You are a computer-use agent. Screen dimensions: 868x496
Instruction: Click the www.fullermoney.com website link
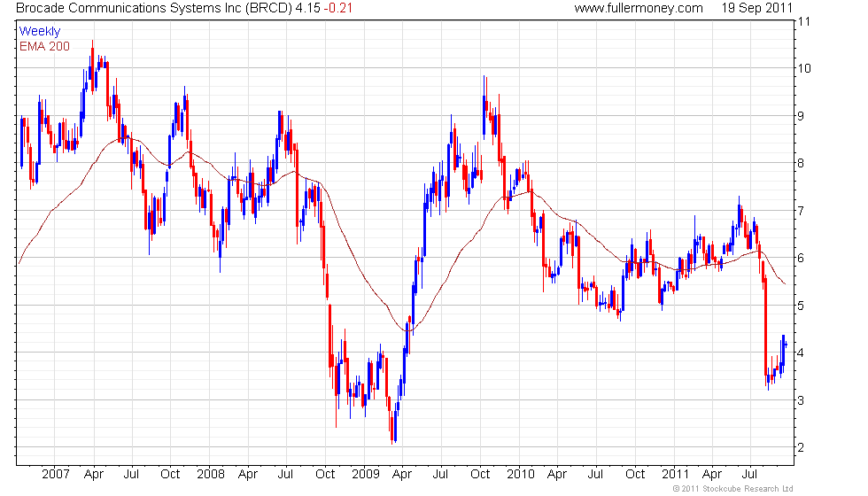click(638, 8)
